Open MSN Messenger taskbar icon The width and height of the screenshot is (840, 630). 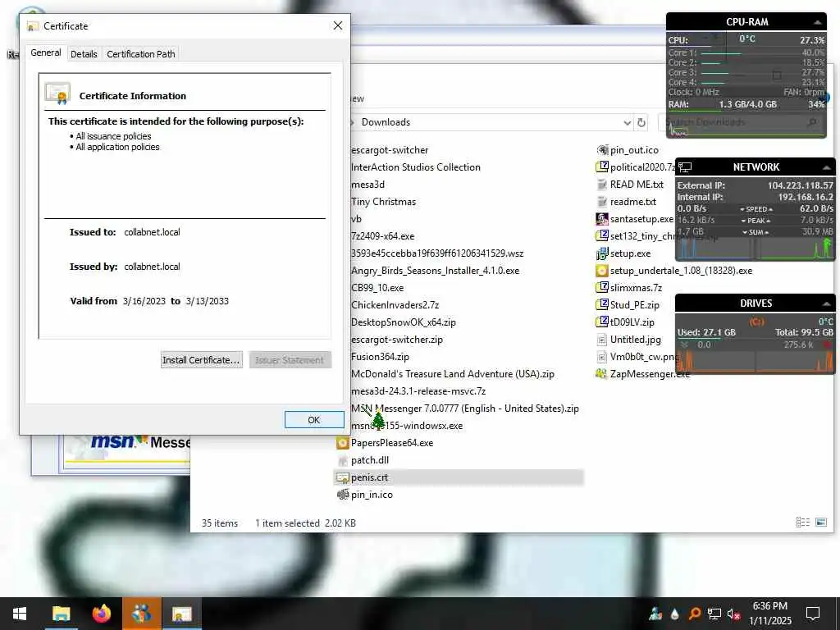[x=141, y=614]
